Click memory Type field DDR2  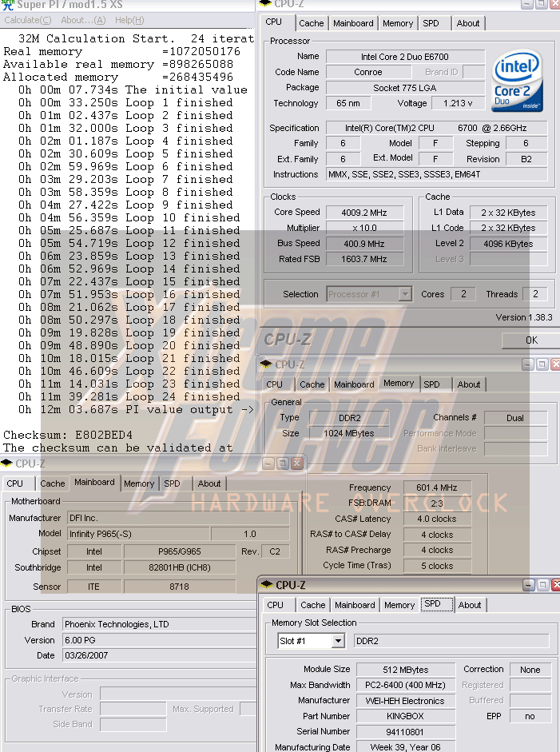click(x=350, y=418)
